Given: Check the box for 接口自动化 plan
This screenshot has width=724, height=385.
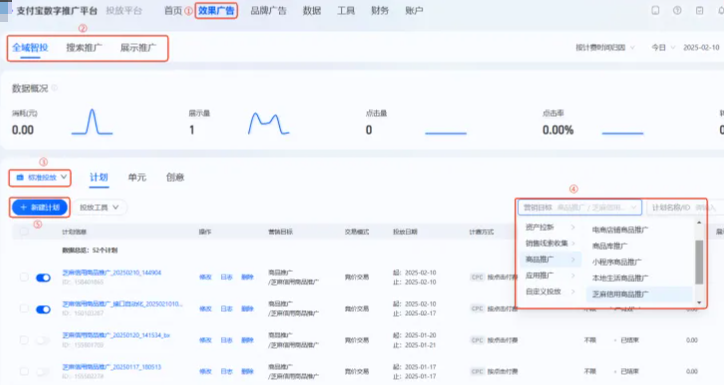Looking at the screenshot, I should tap(24, 308).
